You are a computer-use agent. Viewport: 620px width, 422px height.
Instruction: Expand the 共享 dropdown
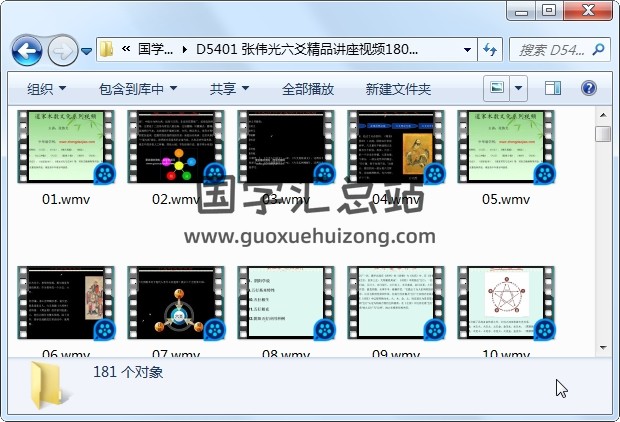pos(229,89)
